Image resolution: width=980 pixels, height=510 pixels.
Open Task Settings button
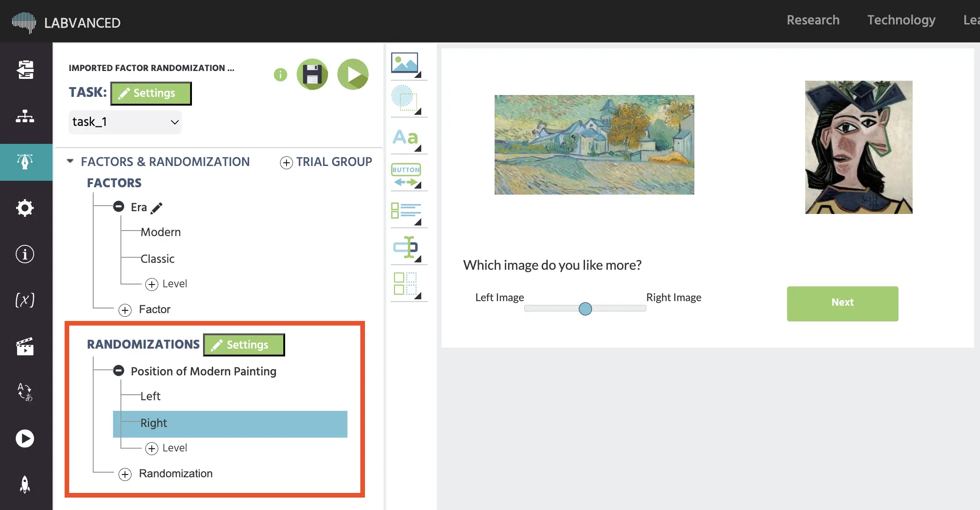pos(151,94)
